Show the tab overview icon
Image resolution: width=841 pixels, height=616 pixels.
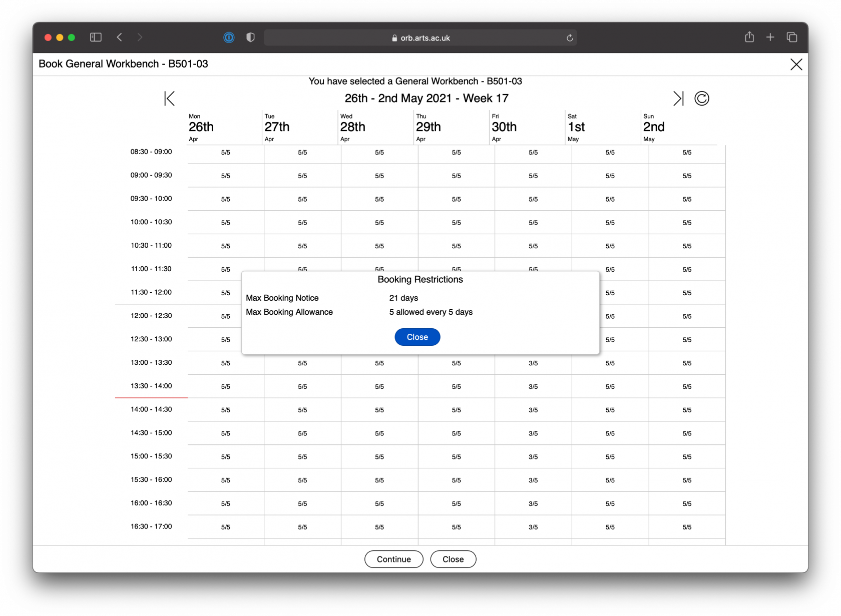coord(792,37)
